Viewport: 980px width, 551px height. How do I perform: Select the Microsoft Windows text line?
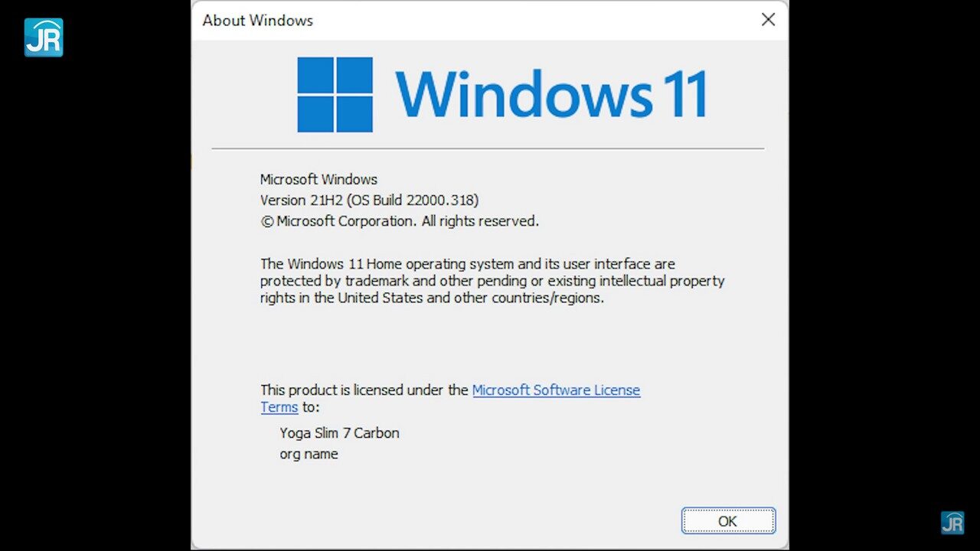(318, 179)
